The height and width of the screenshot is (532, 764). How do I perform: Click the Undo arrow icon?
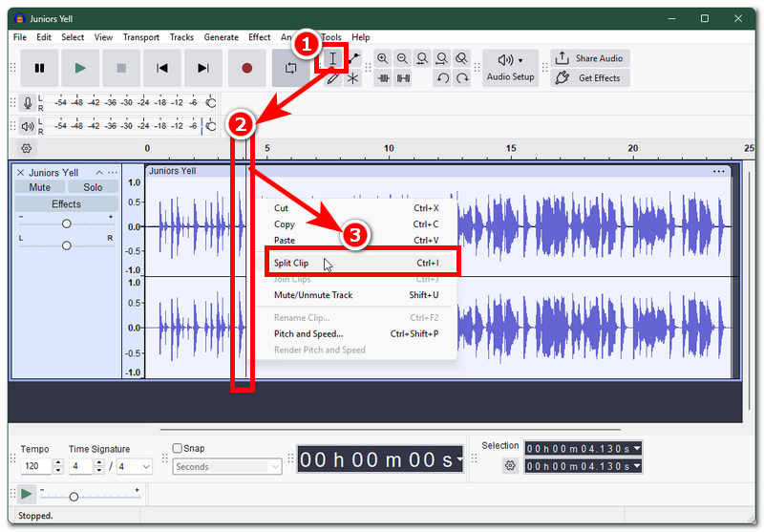coord(442,78)
